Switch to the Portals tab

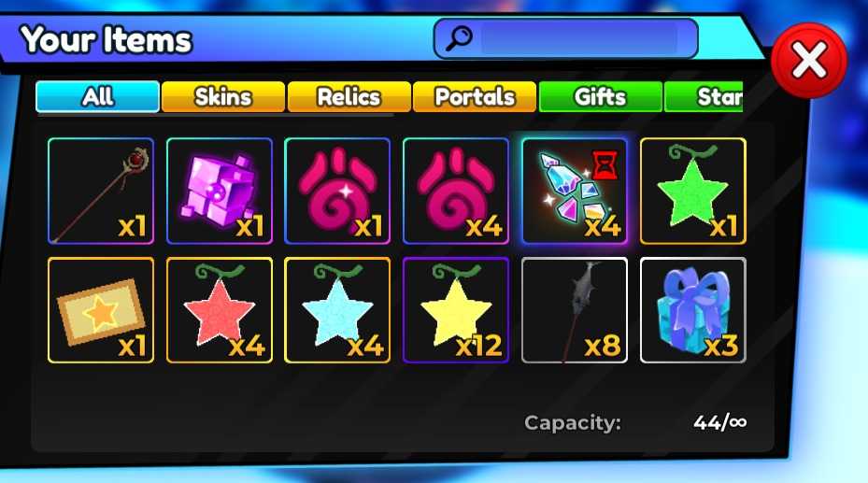pyautogui.click(x=475, y=97)
